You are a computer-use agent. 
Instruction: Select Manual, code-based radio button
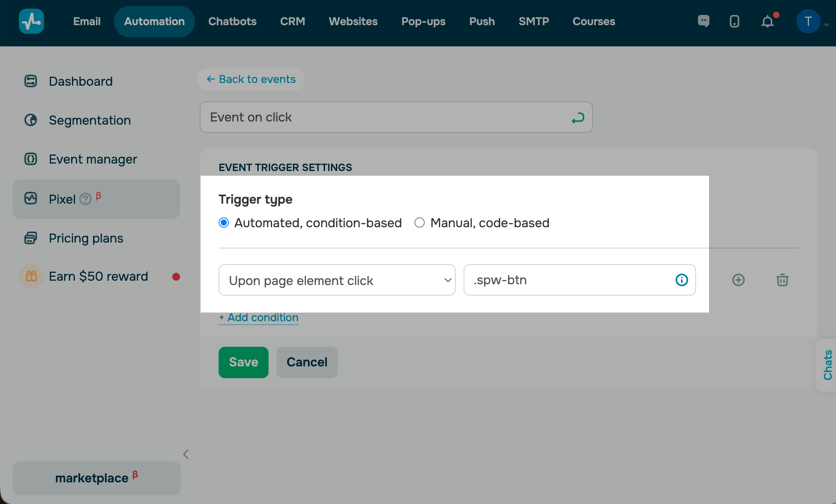click(x=420, y=223)
